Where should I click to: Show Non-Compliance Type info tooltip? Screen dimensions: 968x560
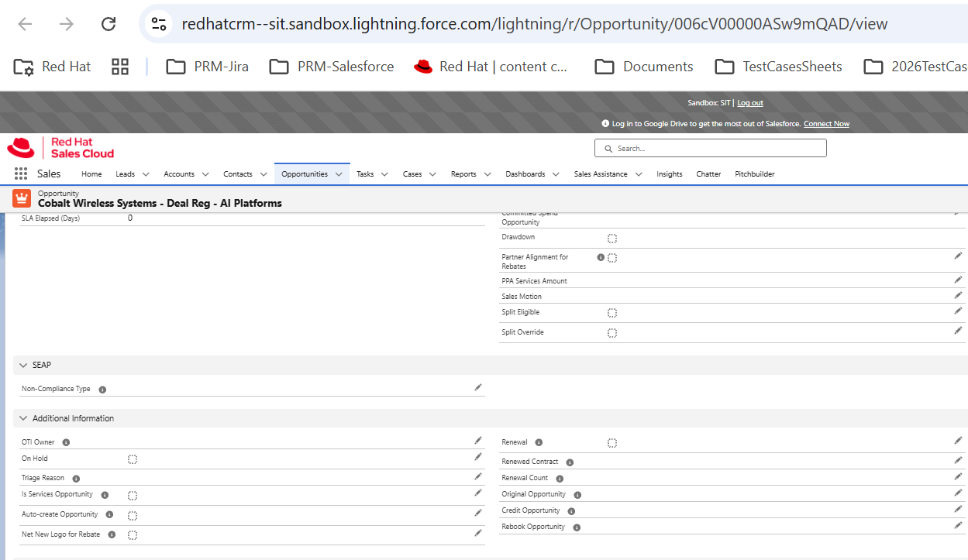pyautogui.click(x=102, y=390)
